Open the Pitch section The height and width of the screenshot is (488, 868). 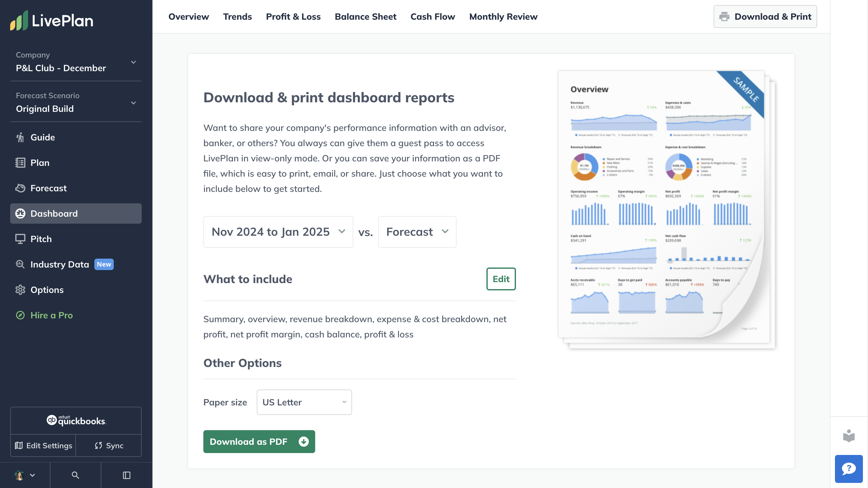[41, 239]
